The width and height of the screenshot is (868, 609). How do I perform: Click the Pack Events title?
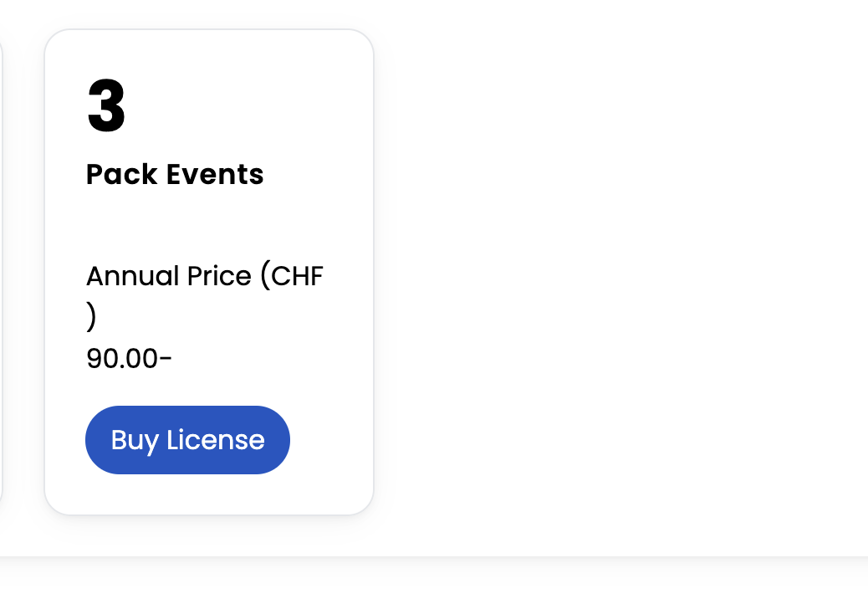175,174
